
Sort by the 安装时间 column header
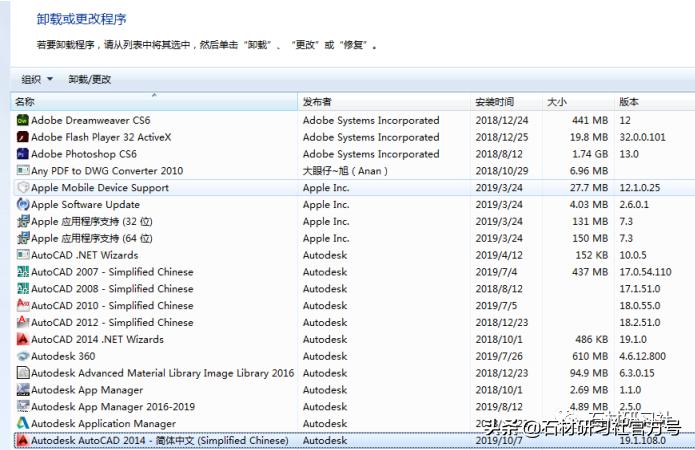[x=506, y=102]
